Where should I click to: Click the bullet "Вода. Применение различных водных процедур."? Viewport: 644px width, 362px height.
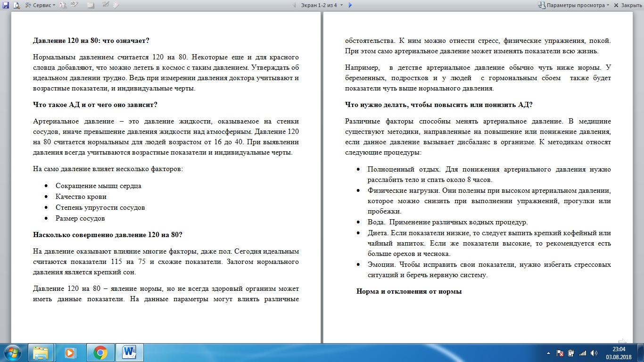(x=447, y=222)
